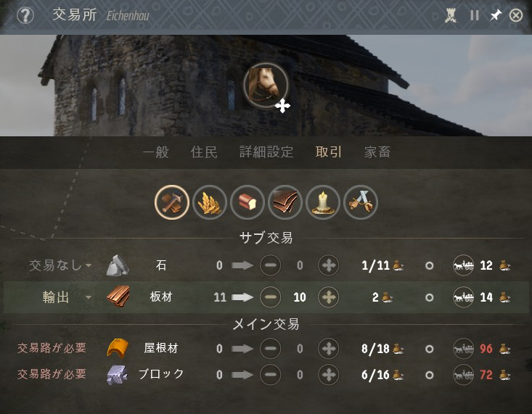532x414 pixels.
Task: Switch to the 詳細設定 tab
Action: (266, 152)
